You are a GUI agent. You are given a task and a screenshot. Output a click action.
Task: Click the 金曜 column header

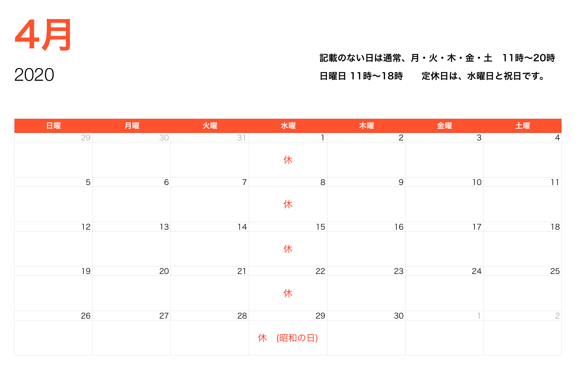pyautogui.click(x=445, y=125)
